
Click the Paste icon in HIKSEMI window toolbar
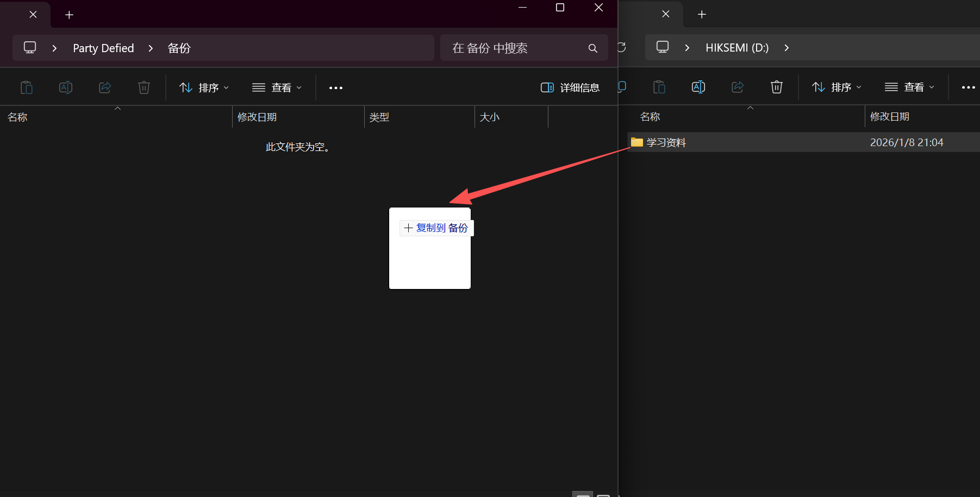pos(659,87)
